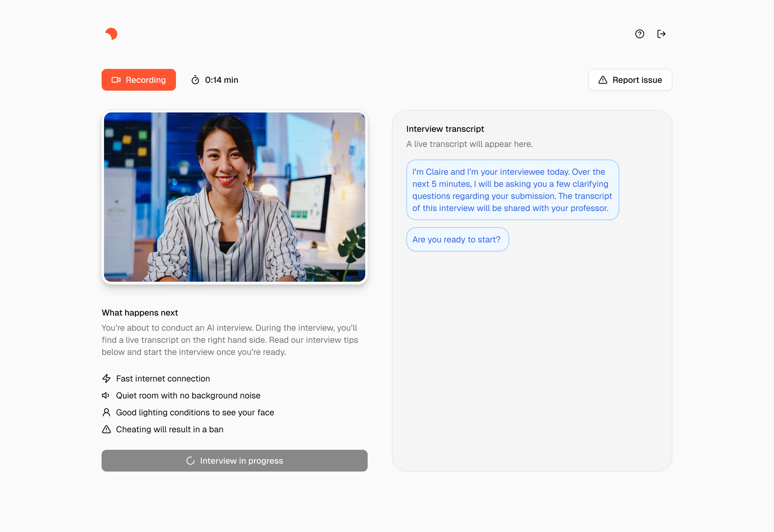
Task: Click the lightning icon beside Fast internet connection
Action: pyautogui.click(x=106, y=379)
